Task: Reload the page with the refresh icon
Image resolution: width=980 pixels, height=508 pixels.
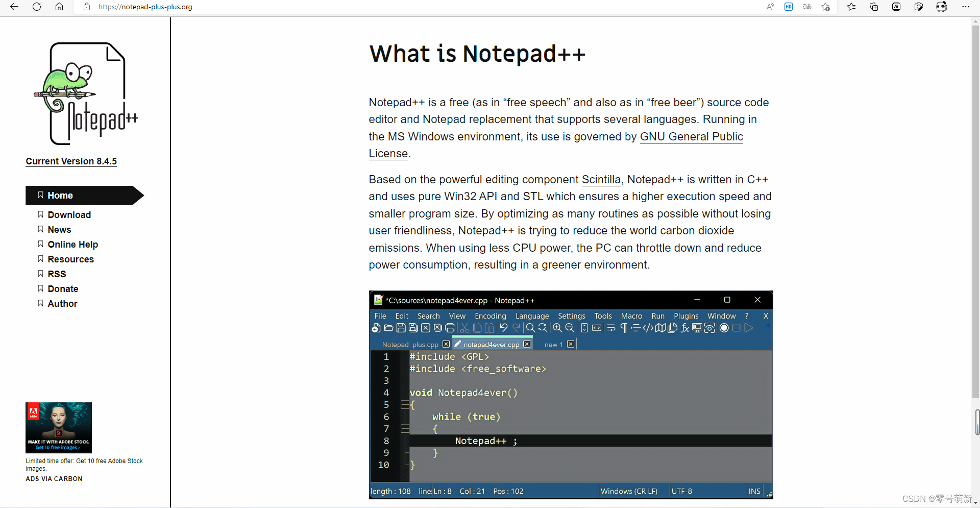Action: point(37,7)
